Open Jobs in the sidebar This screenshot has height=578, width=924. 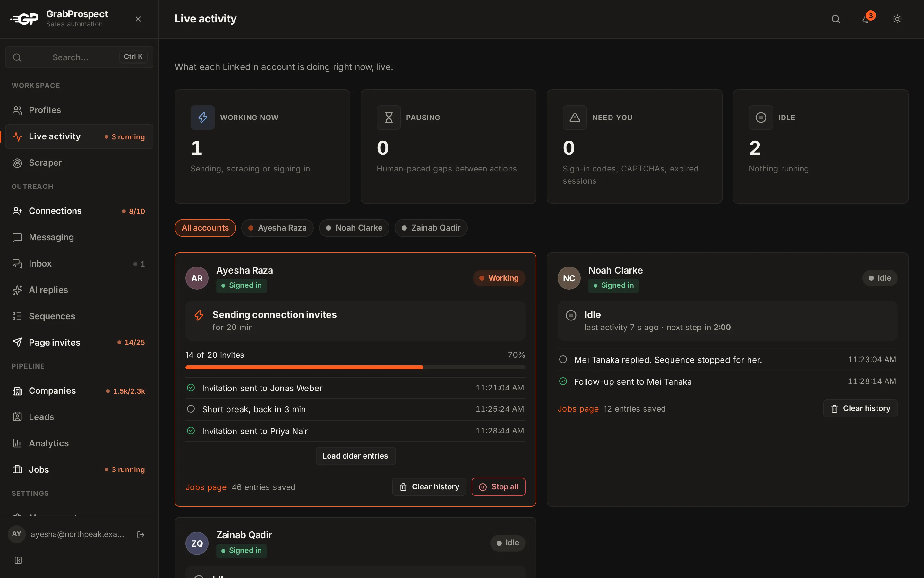click(79, 470)
